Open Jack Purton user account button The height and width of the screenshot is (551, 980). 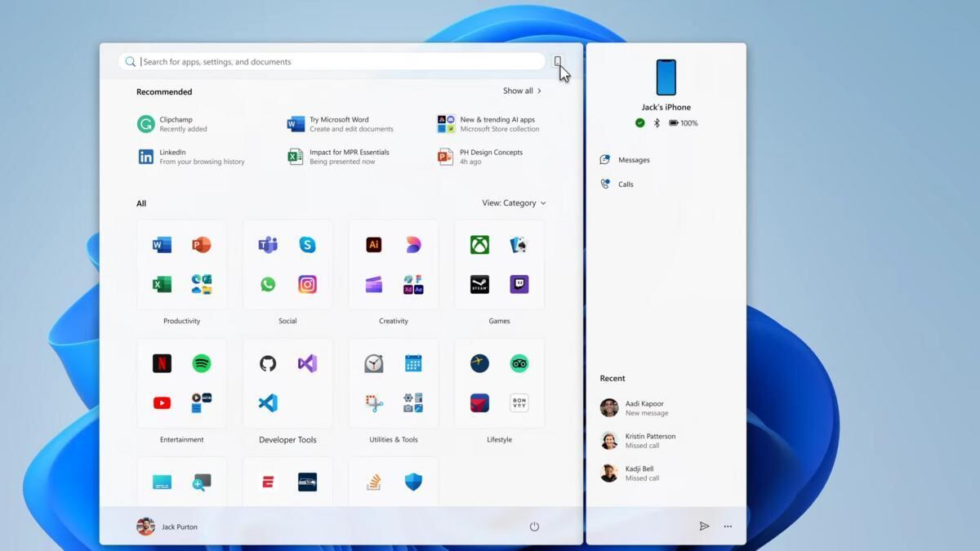pyautogui.click(x=167, y=527)
